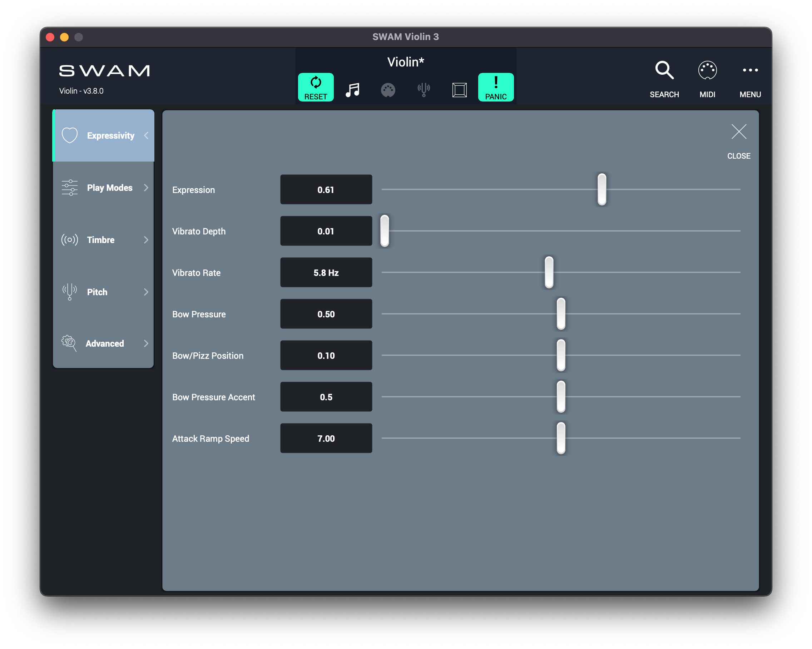Click the tuning fork icon in top toolbar
This screenshot has width=812, height=649.
click(424, 90)
